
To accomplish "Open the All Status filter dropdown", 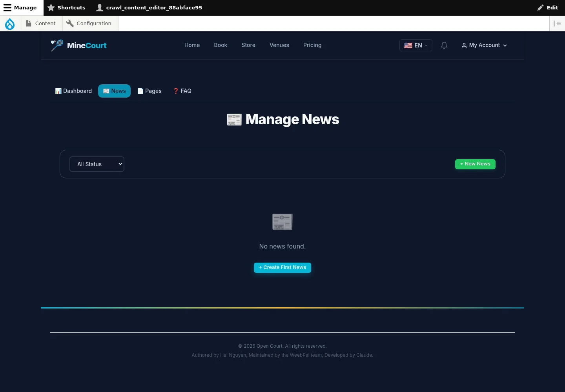I will click(x=97, y=164).
